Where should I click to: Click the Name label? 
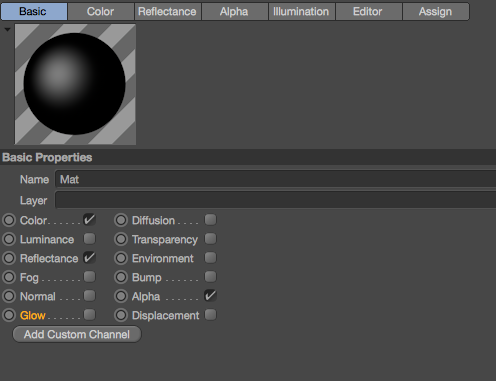click(34, 180)
